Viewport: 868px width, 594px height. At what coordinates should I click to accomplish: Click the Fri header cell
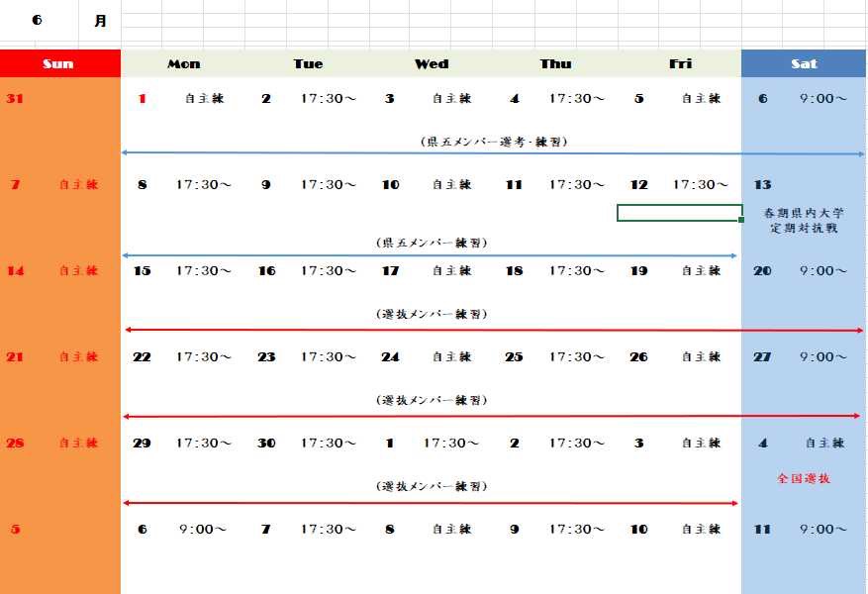coord(680,63)
